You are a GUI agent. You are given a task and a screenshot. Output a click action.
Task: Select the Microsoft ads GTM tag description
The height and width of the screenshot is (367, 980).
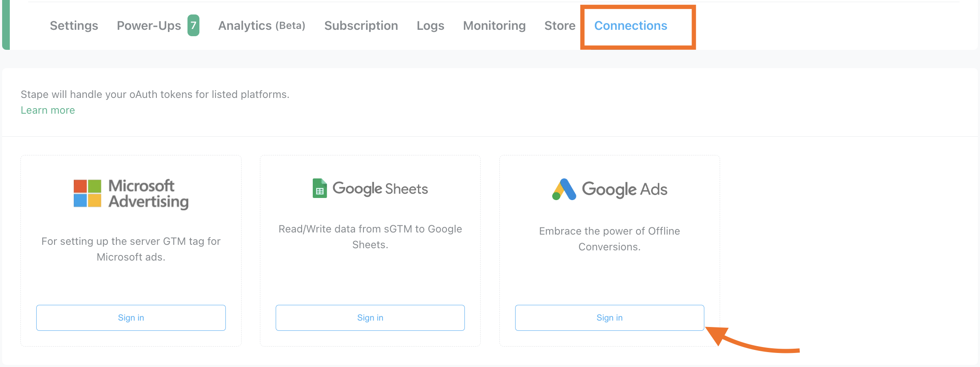click(131, 249)
